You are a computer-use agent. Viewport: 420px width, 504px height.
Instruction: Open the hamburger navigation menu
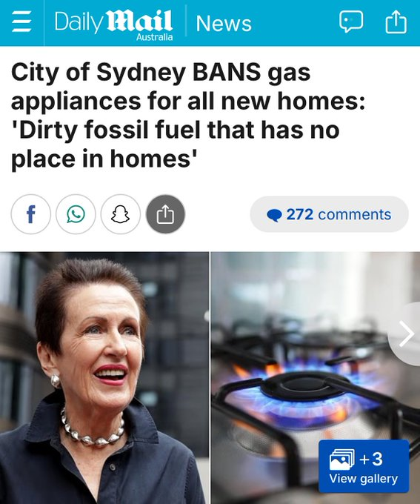pyautogui.click(x=21, y=21)
